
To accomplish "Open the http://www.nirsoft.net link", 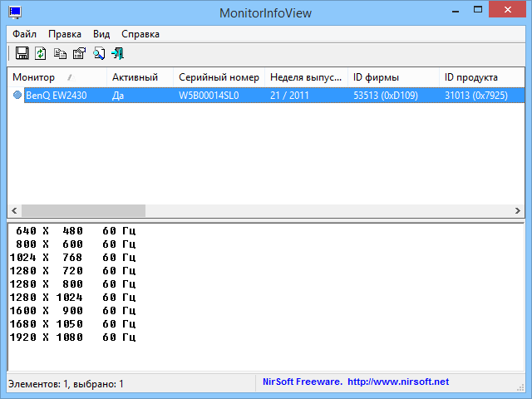I will pyautogui.click(x=398, y=382).
